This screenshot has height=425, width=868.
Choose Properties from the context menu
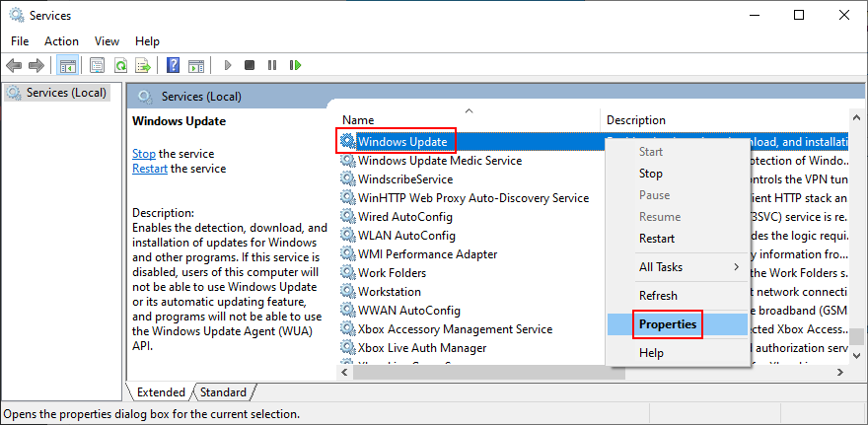click(x=668, y=324)
